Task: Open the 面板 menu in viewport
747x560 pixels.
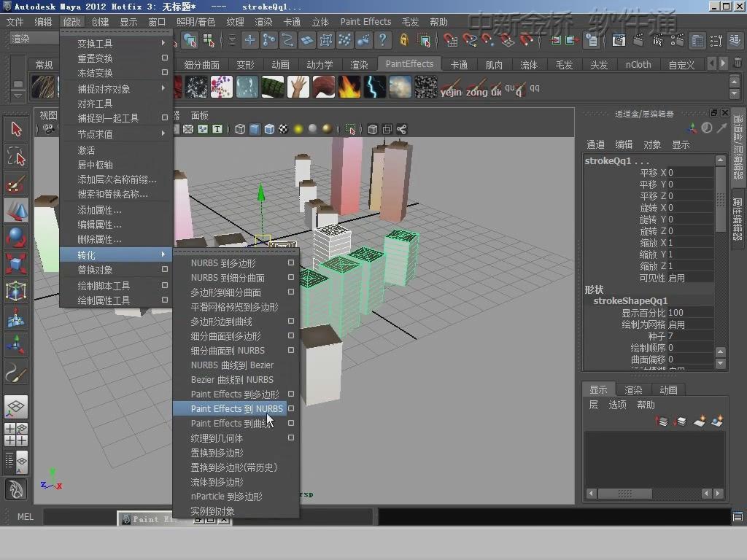Action: coord(200,115)
